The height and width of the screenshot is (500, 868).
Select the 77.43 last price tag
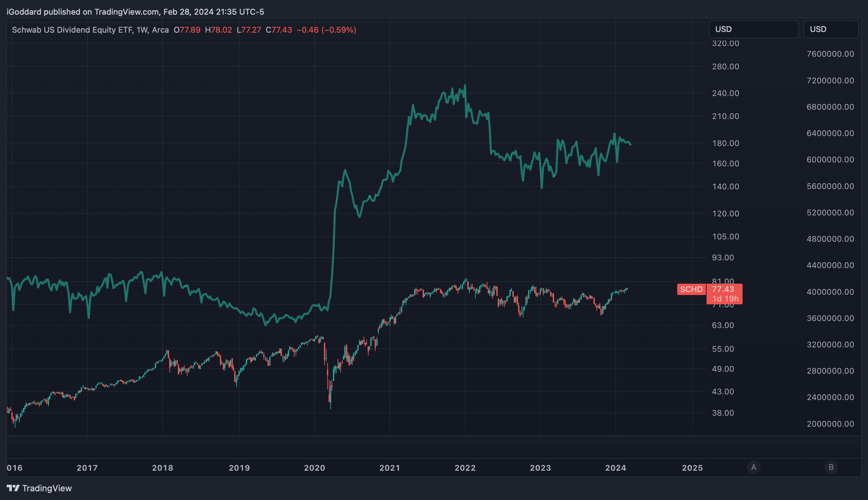[723, 289]
